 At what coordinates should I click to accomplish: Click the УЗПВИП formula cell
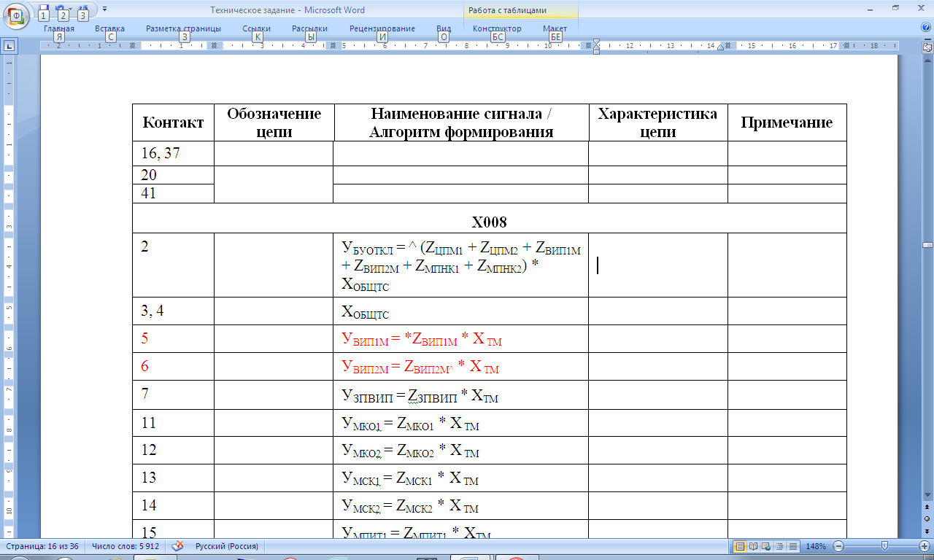click(x=461, y=395)
